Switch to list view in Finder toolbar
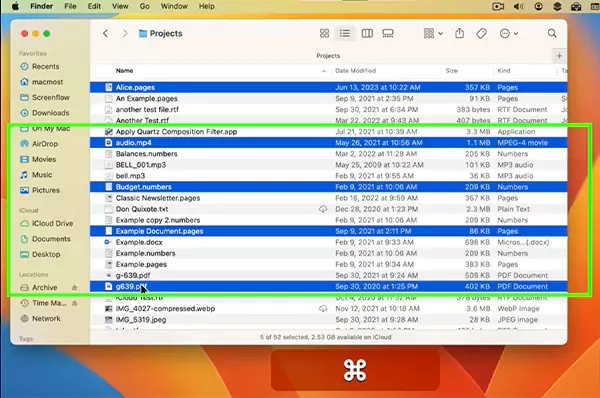This screenshot has height=398, width=600. (345, 33)
